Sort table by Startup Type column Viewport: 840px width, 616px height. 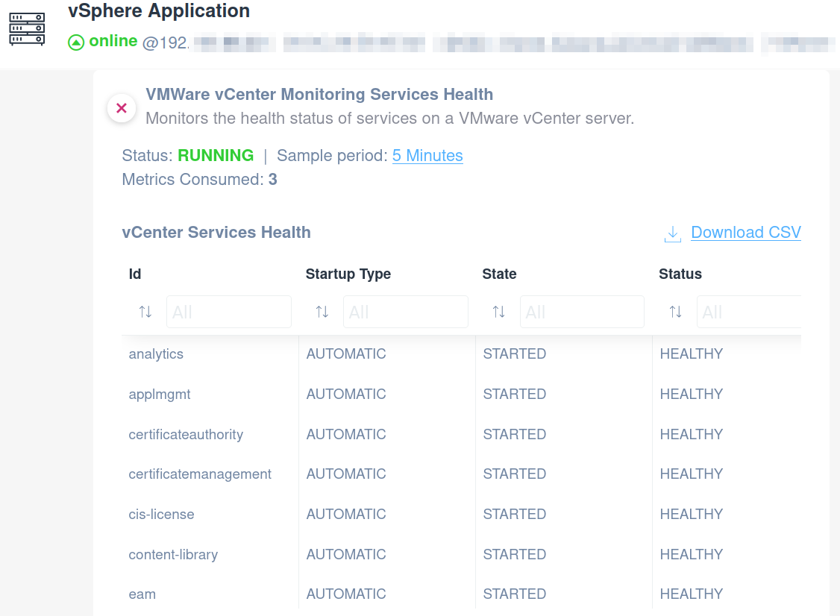322,312
